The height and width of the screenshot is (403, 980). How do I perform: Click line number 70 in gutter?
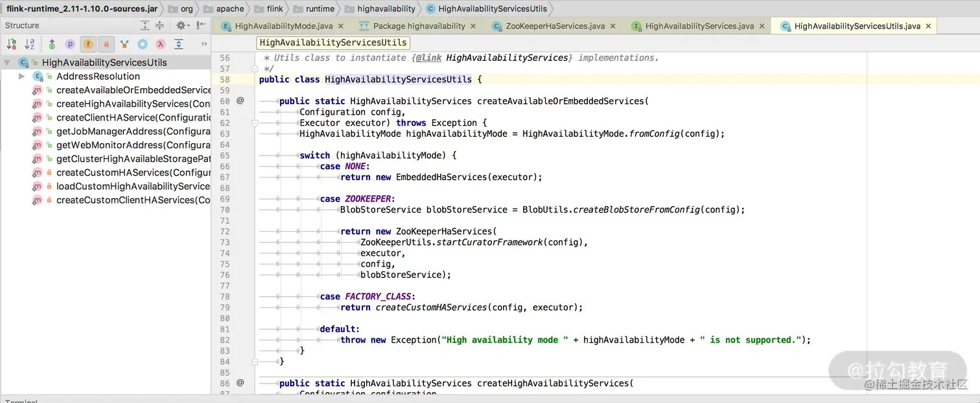[225, 209]
